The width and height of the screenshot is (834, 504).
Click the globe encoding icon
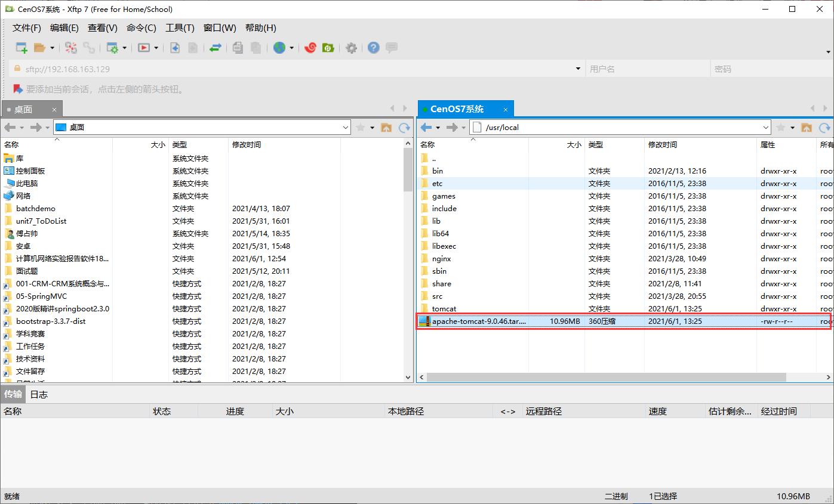coord(279,48)
